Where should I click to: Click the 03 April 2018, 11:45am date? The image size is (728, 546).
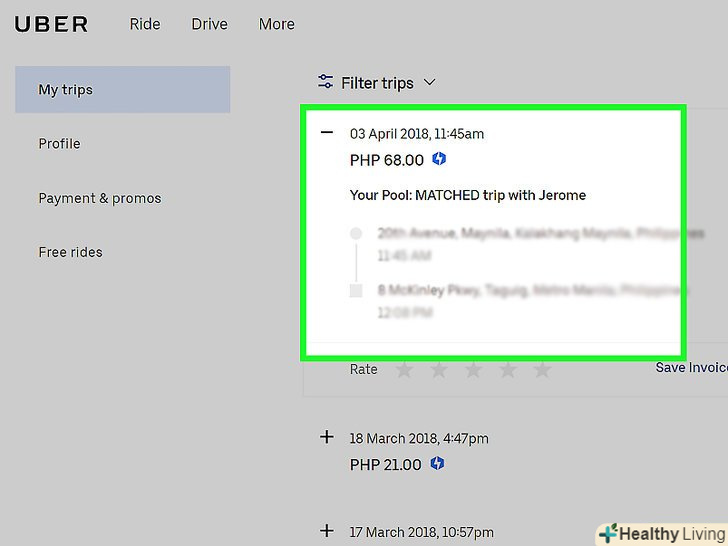417,134
